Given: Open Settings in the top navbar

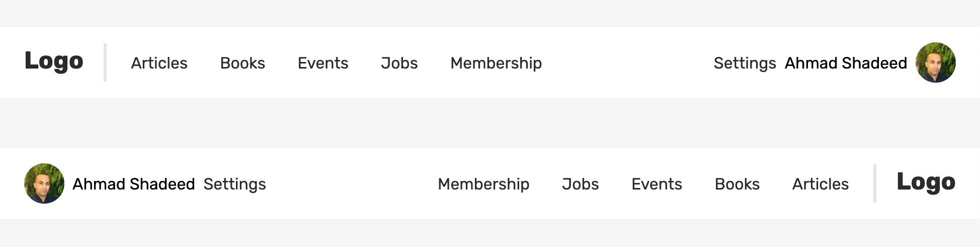Looking at the screenshot, I should (745, 63).
